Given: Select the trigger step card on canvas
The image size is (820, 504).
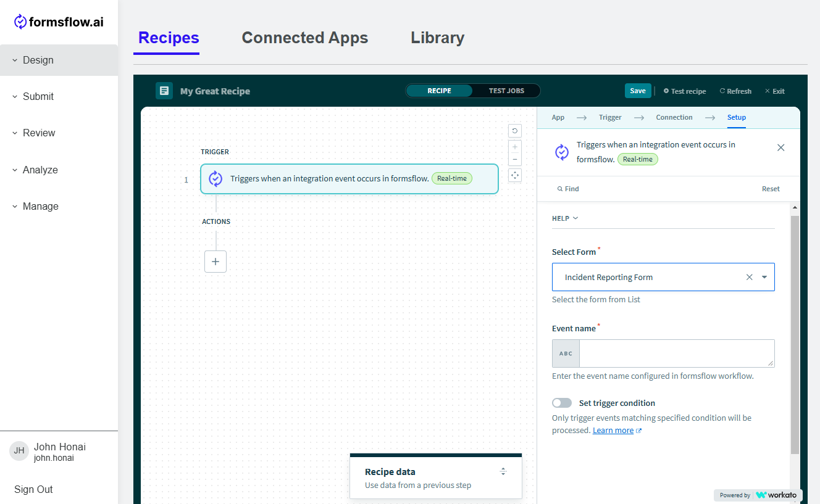Looking at the screenshot, I should coord(349,179).
